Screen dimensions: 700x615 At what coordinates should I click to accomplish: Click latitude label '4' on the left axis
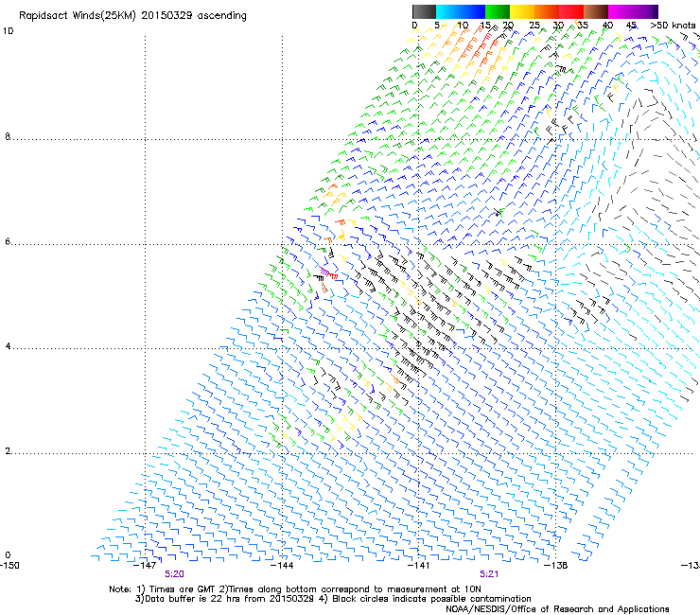[8, 346]
